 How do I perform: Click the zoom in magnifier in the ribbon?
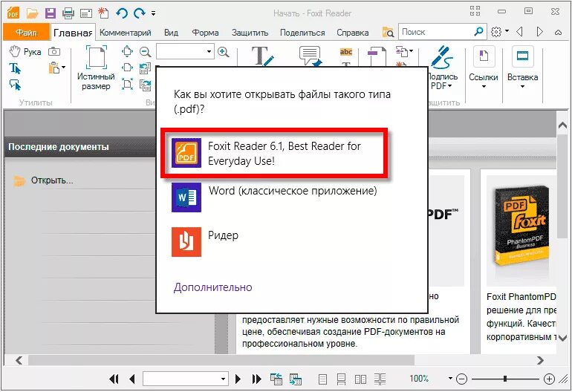224,52
